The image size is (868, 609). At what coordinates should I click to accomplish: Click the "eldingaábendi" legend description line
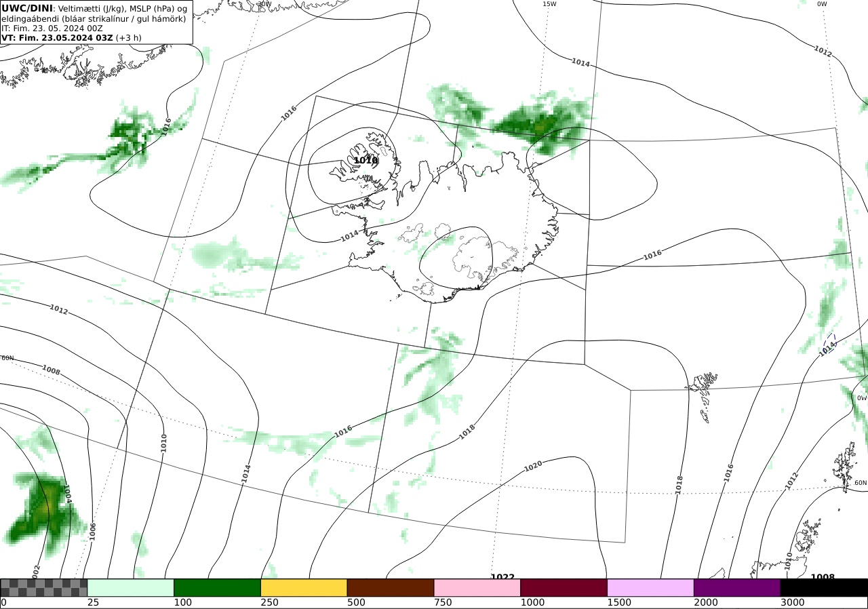click(93, 18)
